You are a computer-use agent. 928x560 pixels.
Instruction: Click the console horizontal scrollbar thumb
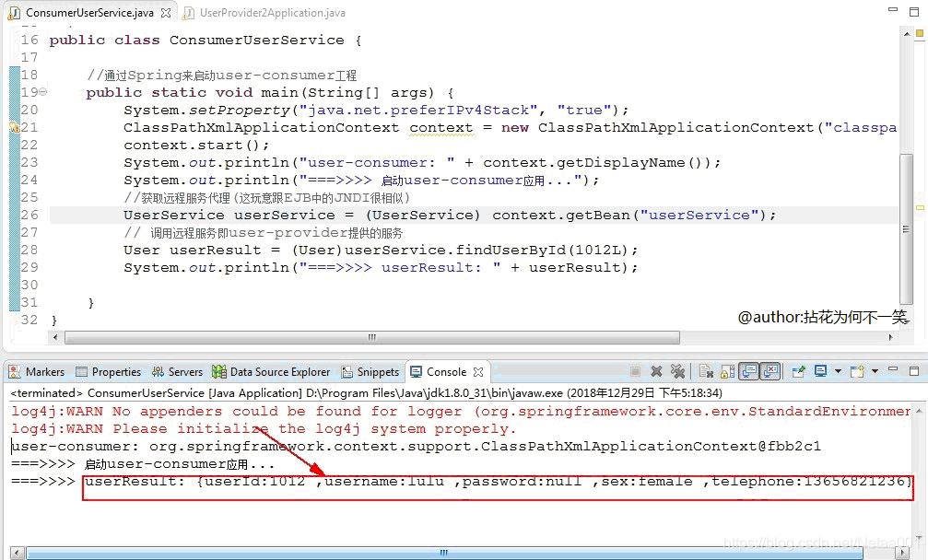point(444,553)
